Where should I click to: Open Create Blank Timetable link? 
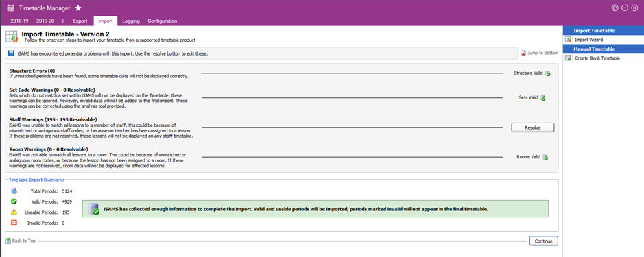coord(597,58)
